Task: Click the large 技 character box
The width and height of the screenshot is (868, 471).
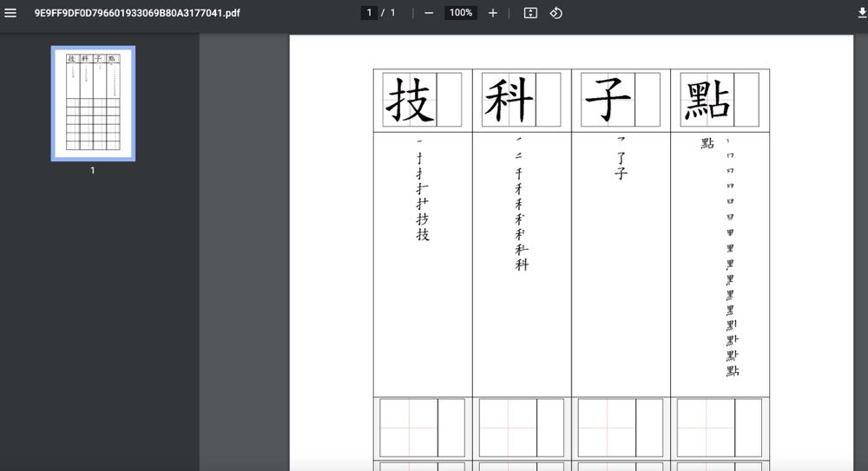Action: 411,100
